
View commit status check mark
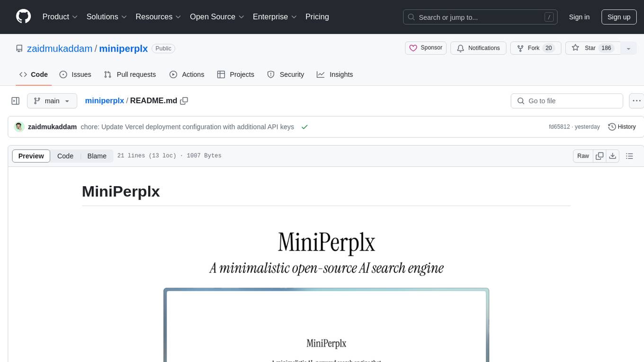point(304,127)
